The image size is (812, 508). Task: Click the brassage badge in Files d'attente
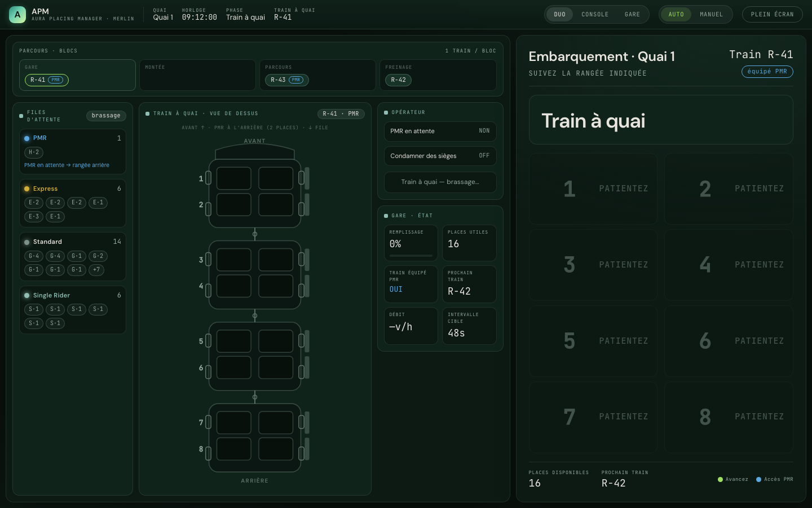pos(106,116)
